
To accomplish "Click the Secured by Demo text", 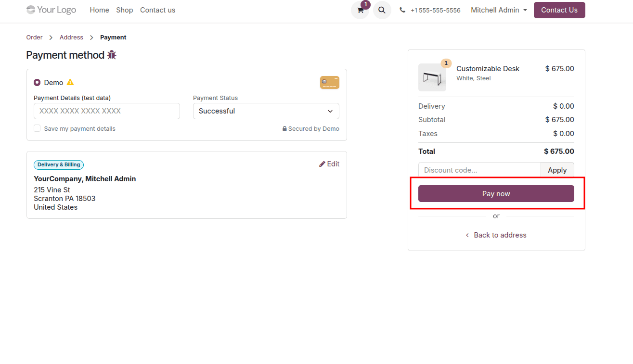I will click(x=311, y=129).
